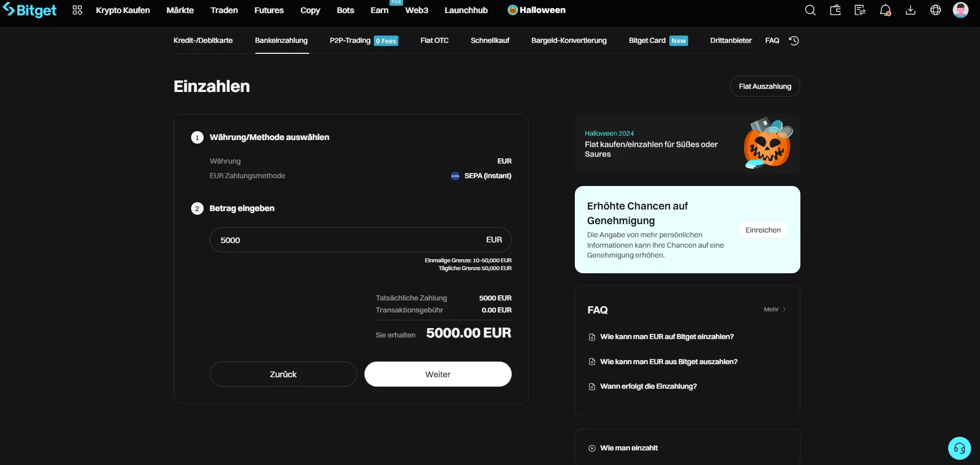This screenshot has height=465, width=980.
Task: Open the deposit history clock icon
Action: (x=794, y=40)
